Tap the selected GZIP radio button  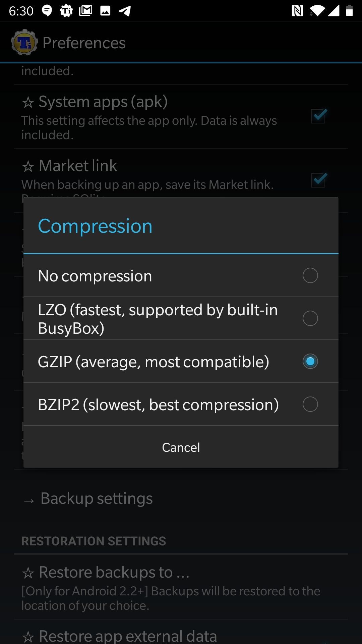310,361
